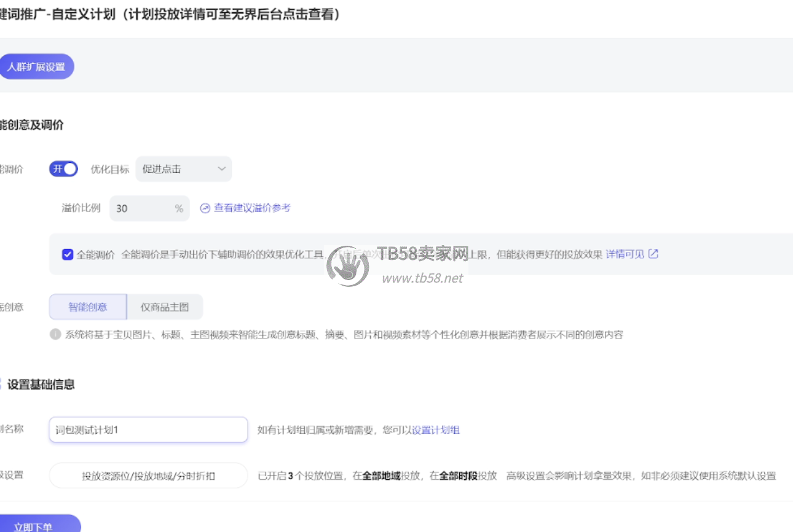793x532 pixels.
Task: Click the external link icon after 详情可见
Action: pos(653,254)
